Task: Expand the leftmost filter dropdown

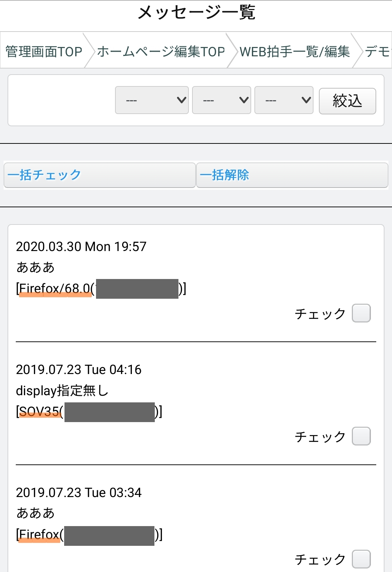Action: point(152,100)
